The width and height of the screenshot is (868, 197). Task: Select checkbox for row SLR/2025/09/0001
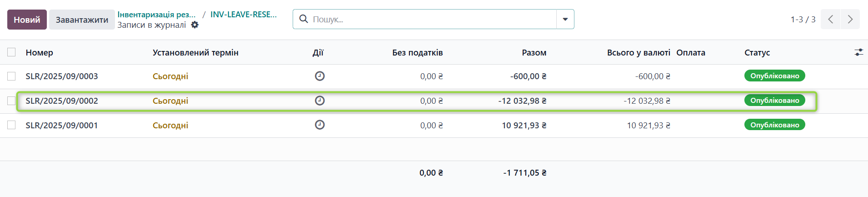click(11, 125)
